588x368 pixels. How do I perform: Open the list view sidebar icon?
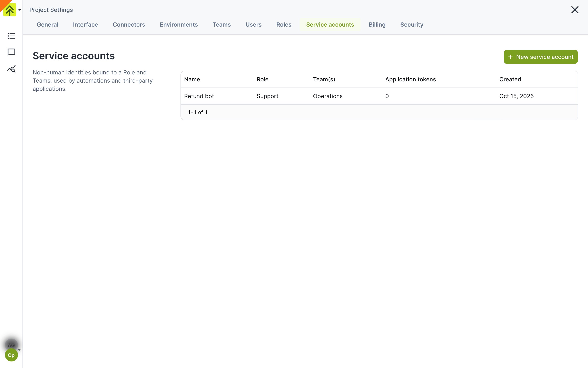pos(11,36)
